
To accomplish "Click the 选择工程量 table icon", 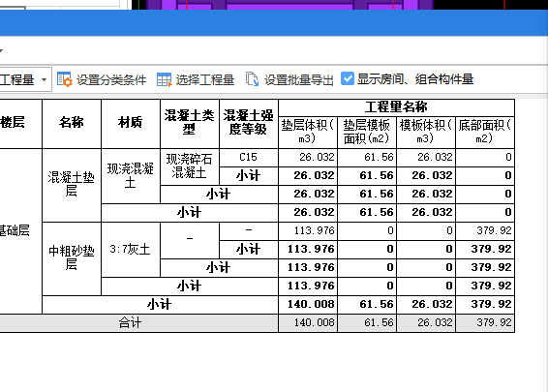I will click(165, 79).
